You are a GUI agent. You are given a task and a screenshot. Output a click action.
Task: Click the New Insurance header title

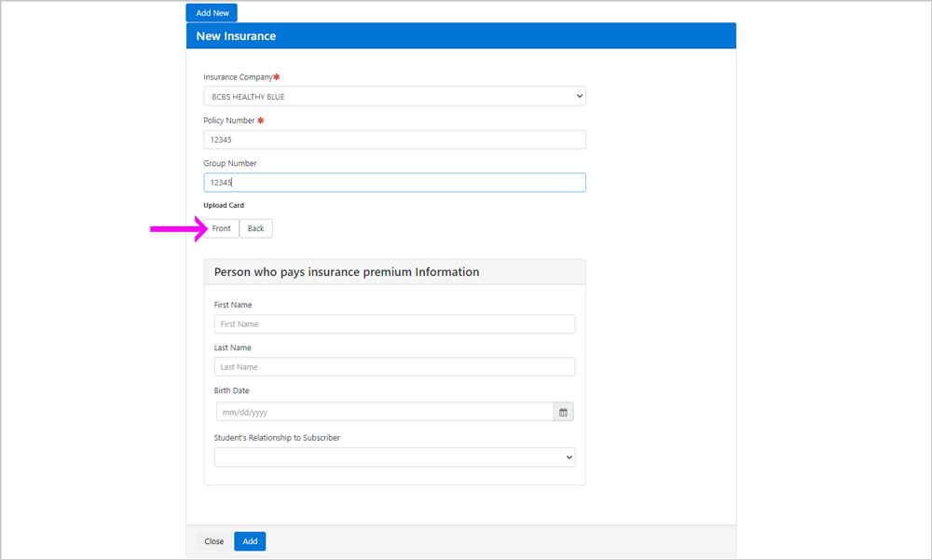pyautogui.click(x=236, y=36)
